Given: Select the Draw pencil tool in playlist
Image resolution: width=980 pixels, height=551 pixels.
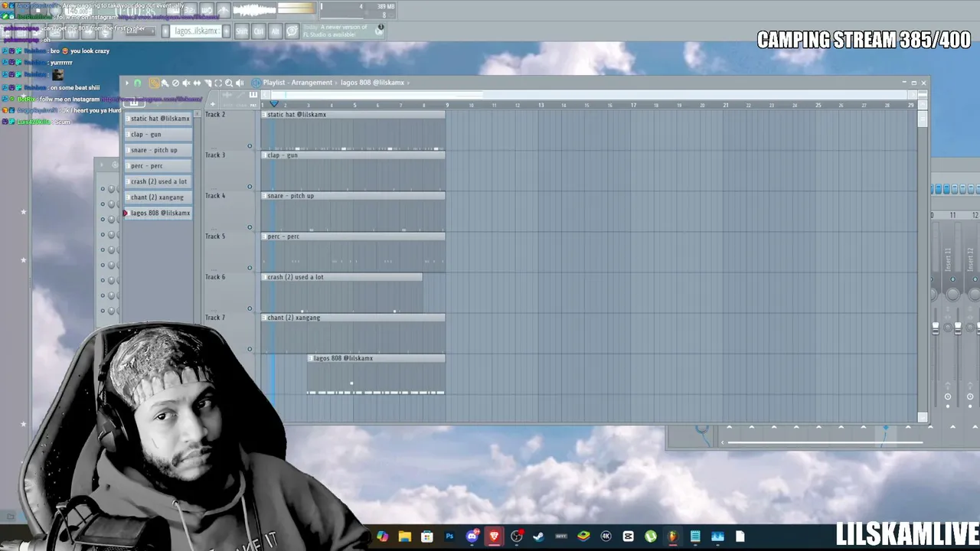Looking at the screenshot, I should coord(154,83).
